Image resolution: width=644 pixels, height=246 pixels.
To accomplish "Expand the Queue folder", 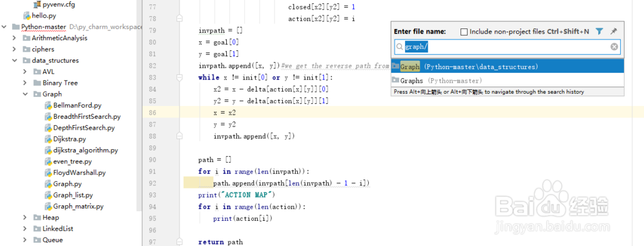I will 25,240.
